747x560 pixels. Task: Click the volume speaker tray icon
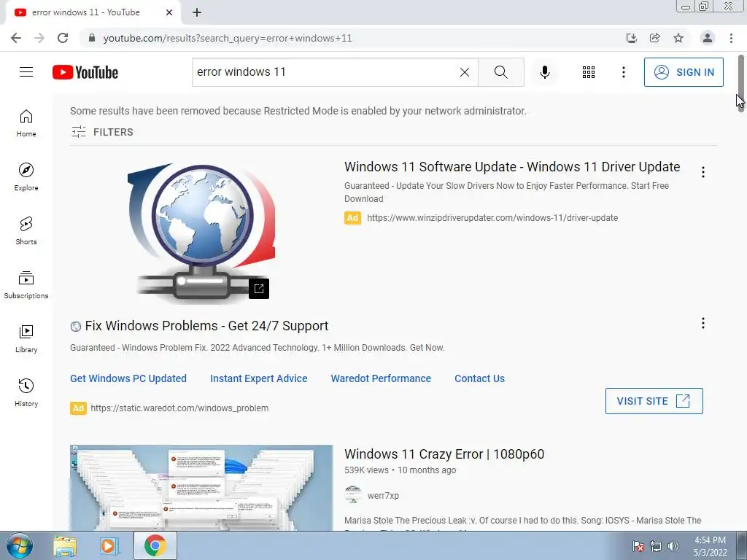pyautogui.click(x=673, y=546)
